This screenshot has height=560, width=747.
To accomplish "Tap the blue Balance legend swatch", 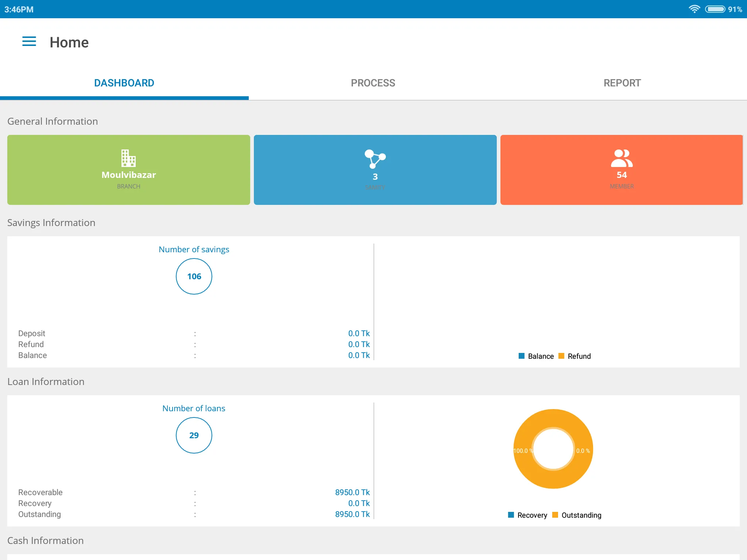I will [x=522, y=356].
